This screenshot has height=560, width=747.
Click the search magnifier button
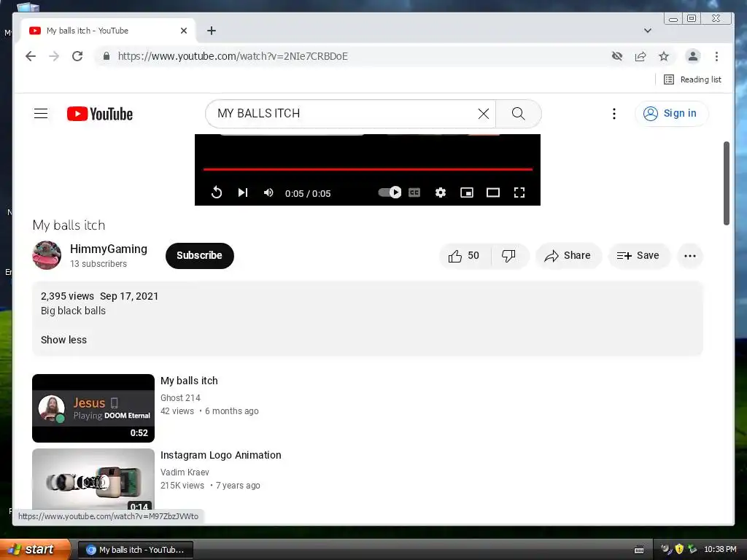(x=519, y=113)
